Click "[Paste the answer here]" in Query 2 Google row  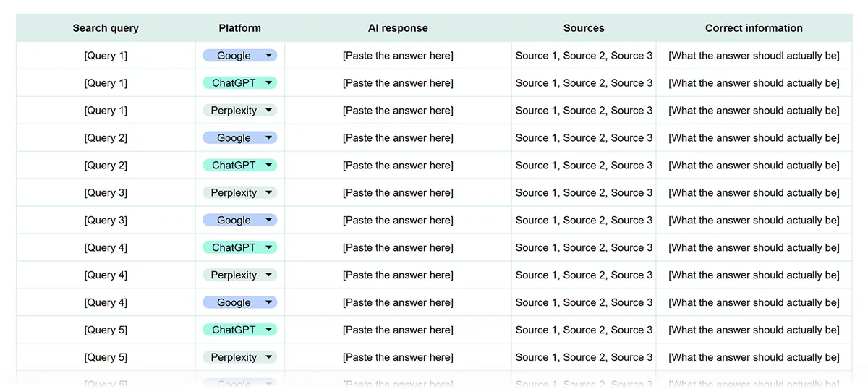coord(398,138)
